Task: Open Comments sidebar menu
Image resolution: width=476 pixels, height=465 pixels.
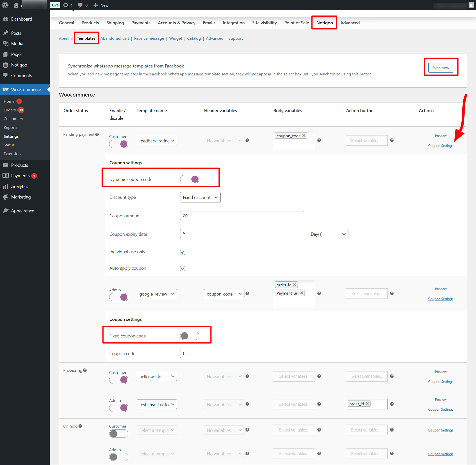Action: point(21,75)
